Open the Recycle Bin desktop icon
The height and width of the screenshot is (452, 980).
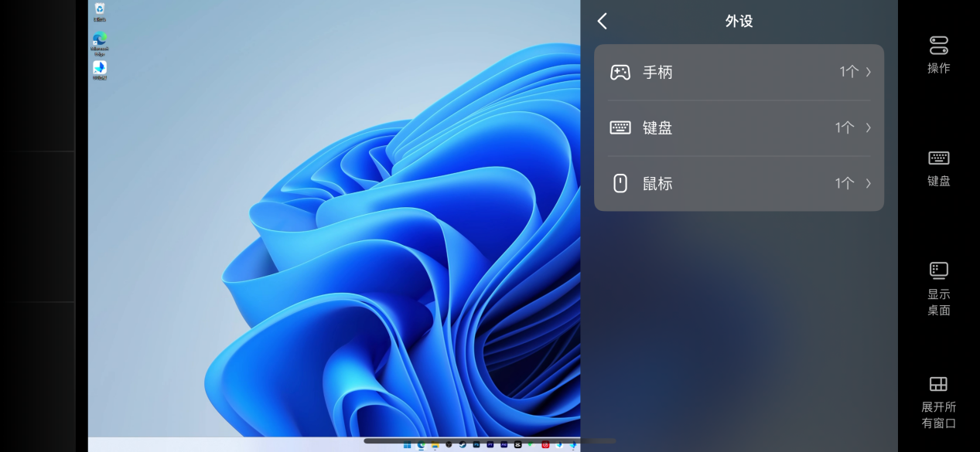coord(100,11)
